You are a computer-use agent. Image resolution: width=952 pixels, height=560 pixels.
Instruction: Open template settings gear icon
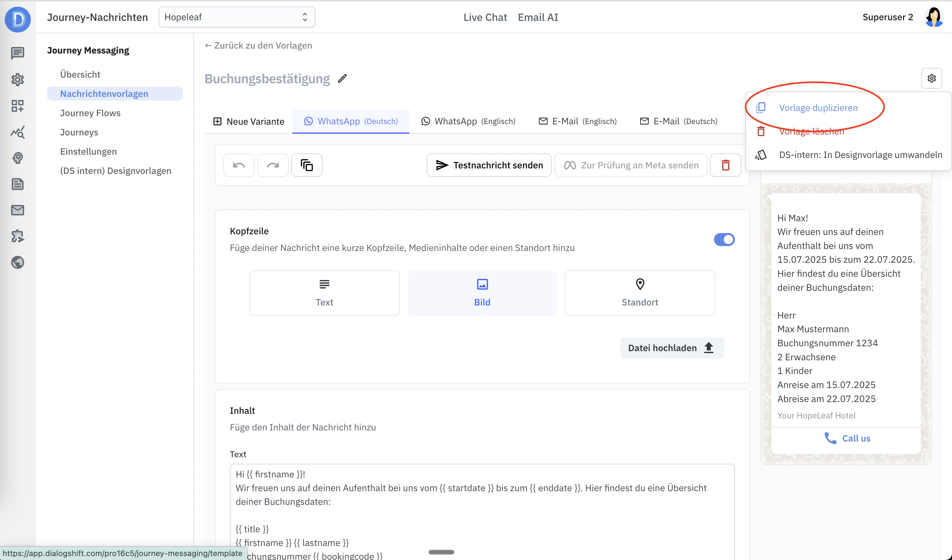(x=931, y=78)
